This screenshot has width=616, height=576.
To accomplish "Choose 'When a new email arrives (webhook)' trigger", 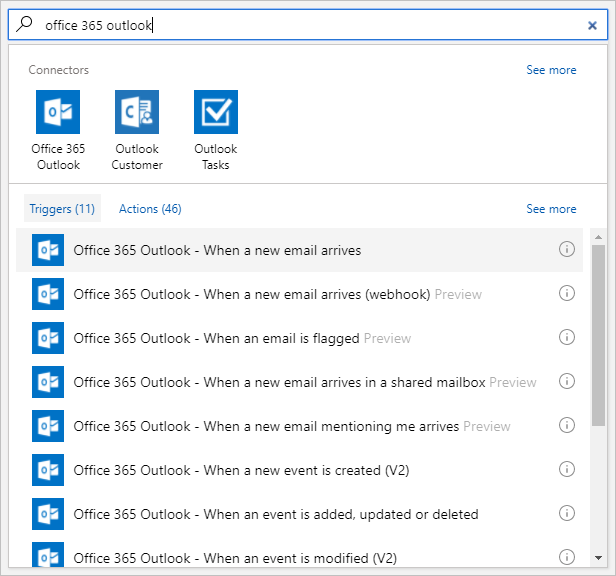I will 299,294.
